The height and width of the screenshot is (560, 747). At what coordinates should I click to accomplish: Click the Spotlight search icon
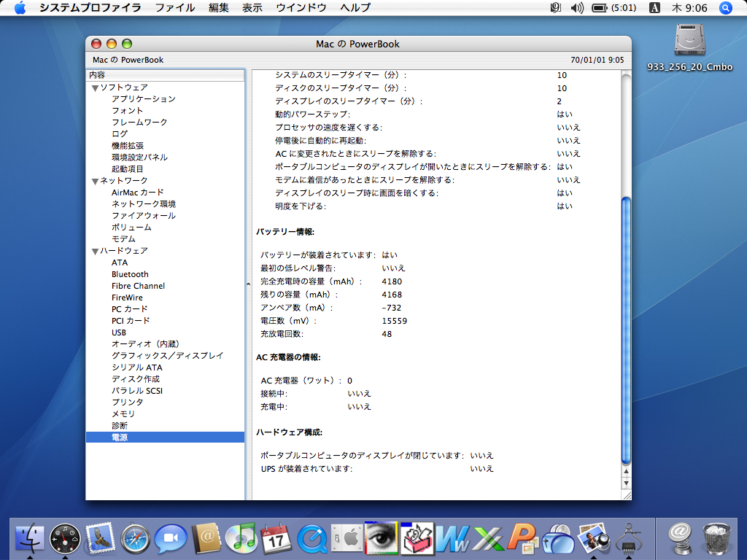coord(726,8)
